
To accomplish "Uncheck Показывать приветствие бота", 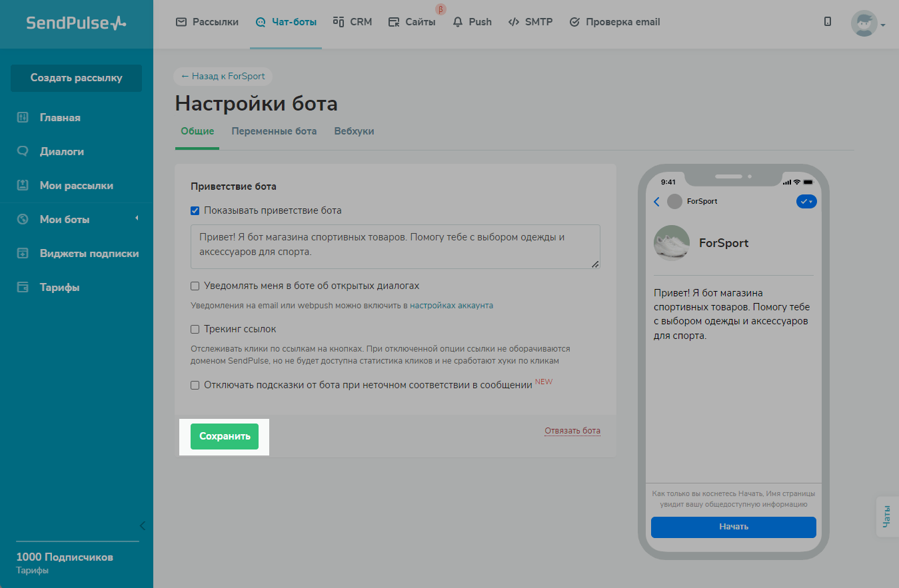I will coord(195,210).
